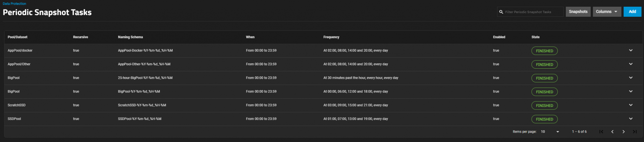Click the Add button
Viewport: 644px width, 142px height.
click(632, 12)
